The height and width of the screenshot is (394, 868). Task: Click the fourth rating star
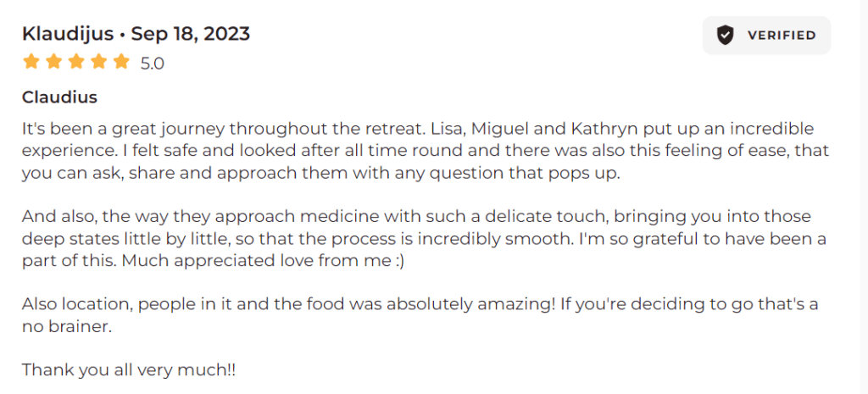[99, 62]
